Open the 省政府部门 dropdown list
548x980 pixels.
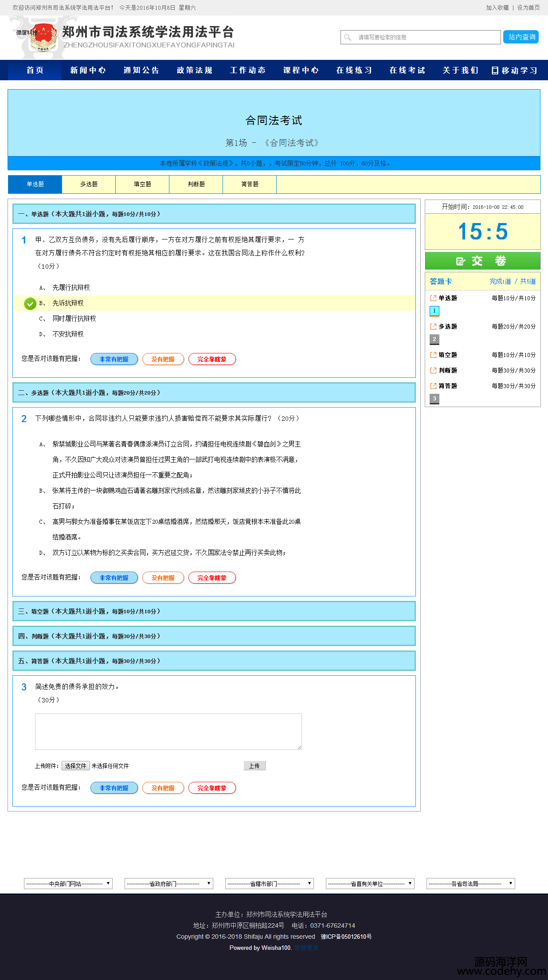(168, 883)
